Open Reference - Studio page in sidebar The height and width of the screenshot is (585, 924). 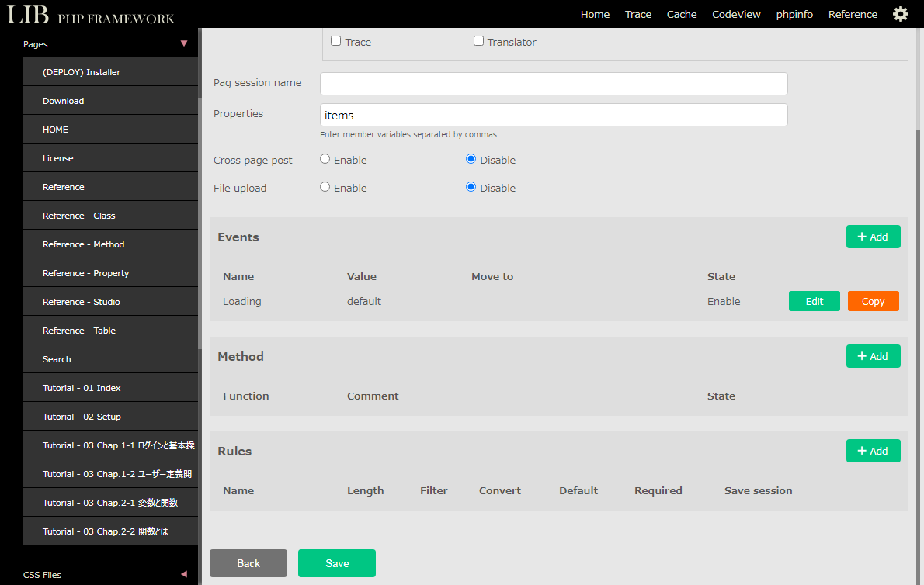click(82, 302)
